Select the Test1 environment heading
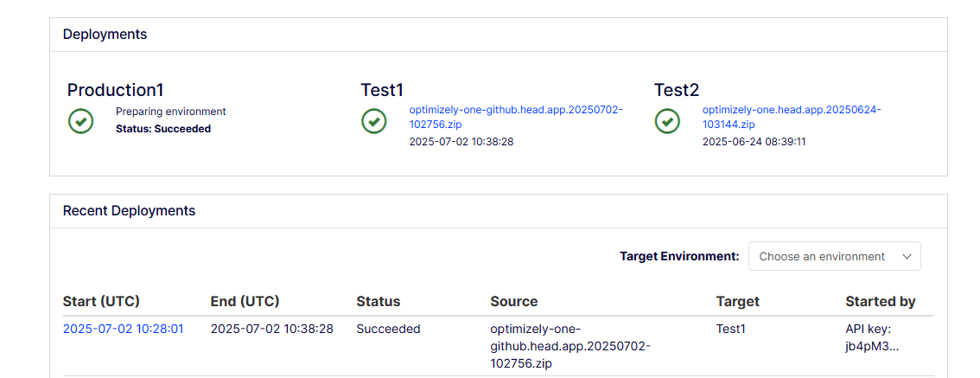This screenshot has height=378, width=980. [382, 90]
